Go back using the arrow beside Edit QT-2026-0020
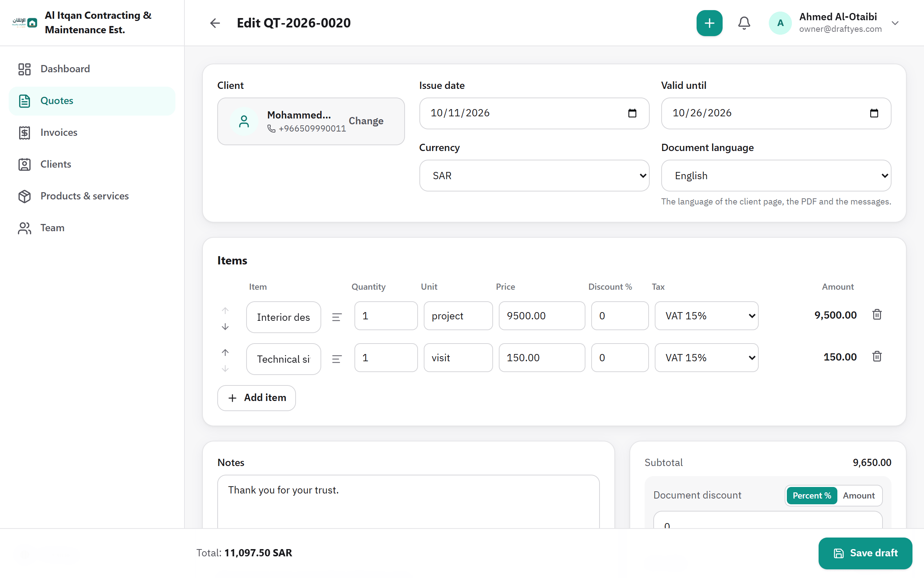 click(215, 23)
